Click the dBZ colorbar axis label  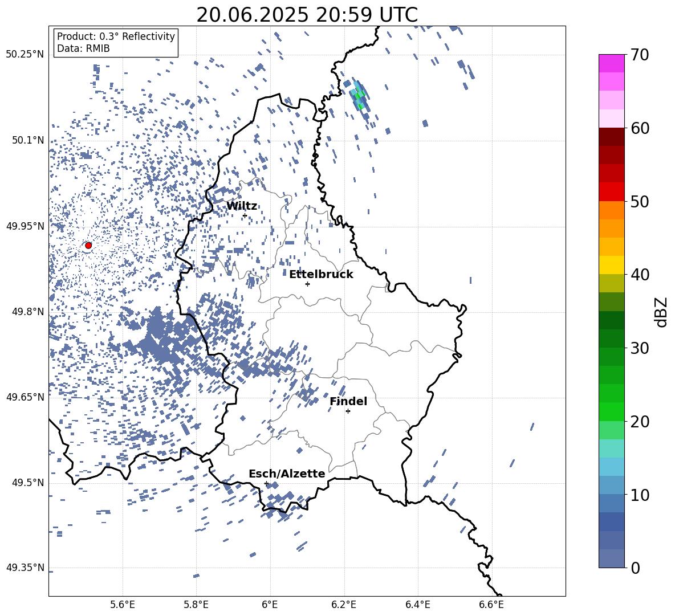662,312
